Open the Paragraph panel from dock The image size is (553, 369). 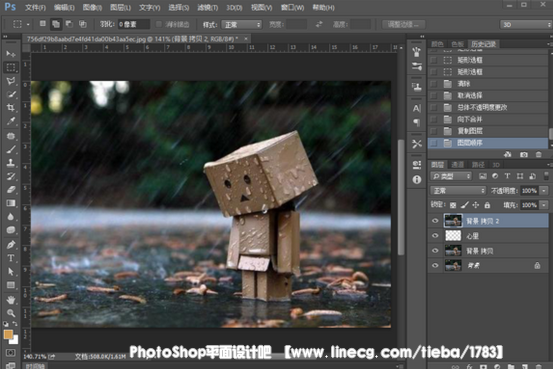click(x=417, y=122)
